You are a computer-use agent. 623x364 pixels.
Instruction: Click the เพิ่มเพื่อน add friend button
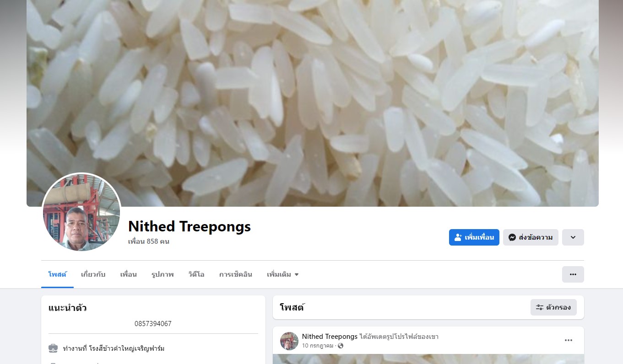click(x=474, y=237)
